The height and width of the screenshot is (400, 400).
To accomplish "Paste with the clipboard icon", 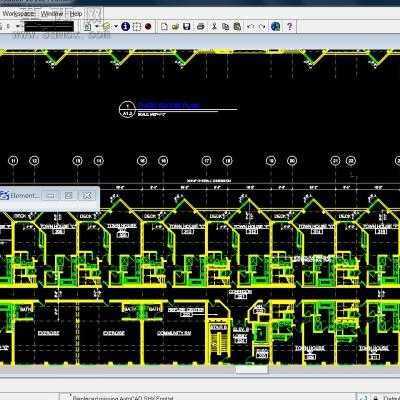I will [x=237, y=27].
